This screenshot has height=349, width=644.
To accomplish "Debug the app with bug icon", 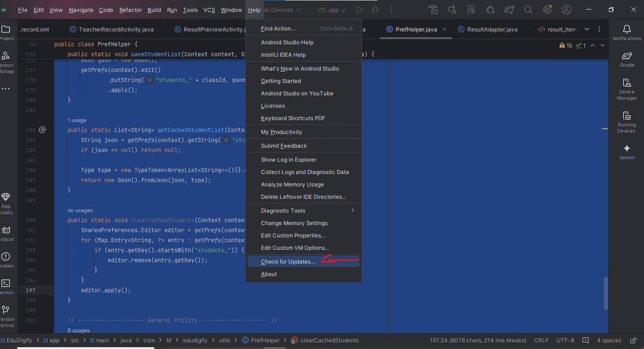I will pyautogui.click(x=375, y=9).
